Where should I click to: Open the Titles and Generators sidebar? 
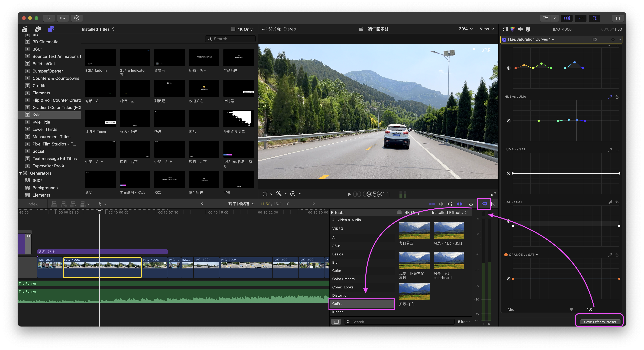pyautogui.click(x=51, y=29)
